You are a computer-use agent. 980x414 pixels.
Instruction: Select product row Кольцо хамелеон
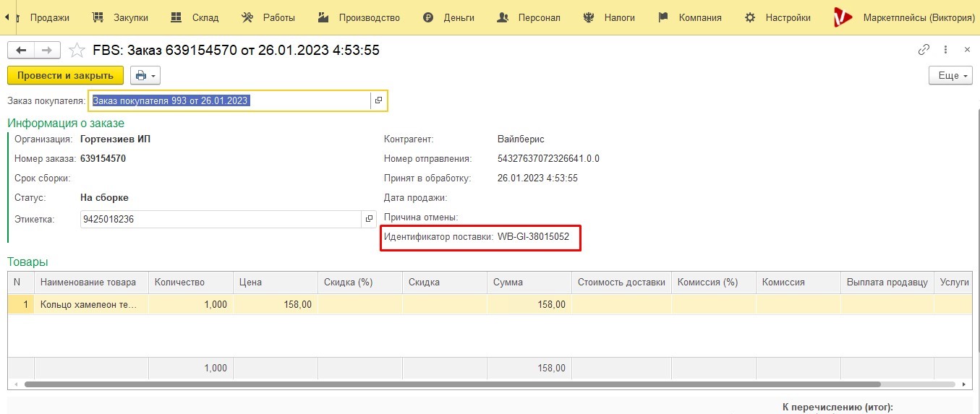click(490, 304)
